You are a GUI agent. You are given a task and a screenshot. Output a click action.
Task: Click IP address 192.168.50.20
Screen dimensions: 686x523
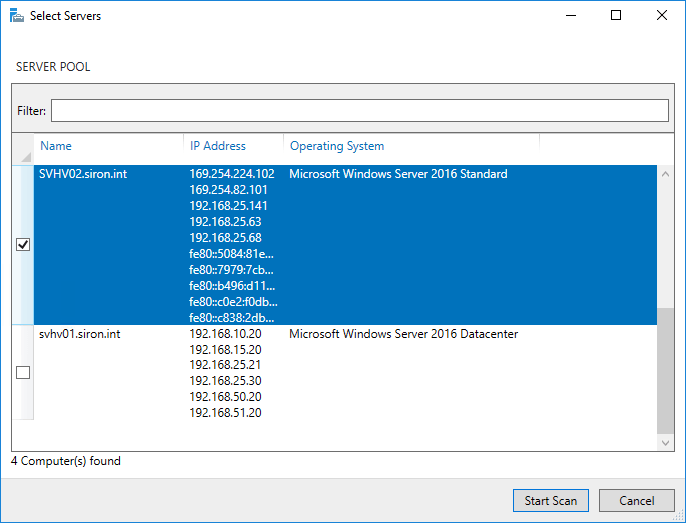tap(225, 397)
